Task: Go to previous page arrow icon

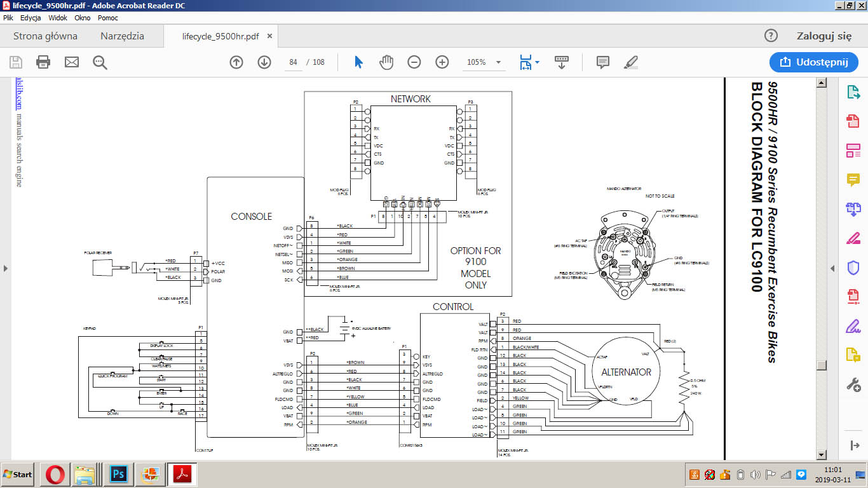Action: (x=236, y=62)
